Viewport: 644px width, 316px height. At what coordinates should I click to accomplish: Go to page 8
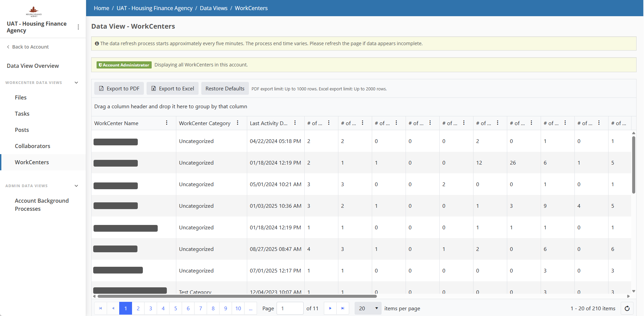point(213,308)
